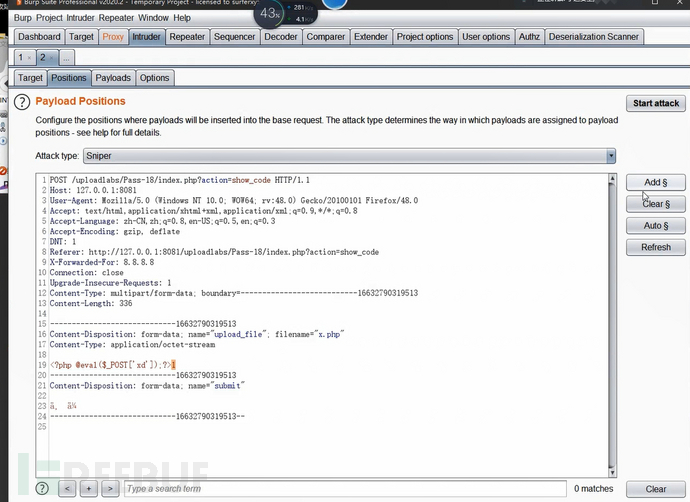Click the Auto § button
This screenshot has height=502, width=690.
(656, 226)
